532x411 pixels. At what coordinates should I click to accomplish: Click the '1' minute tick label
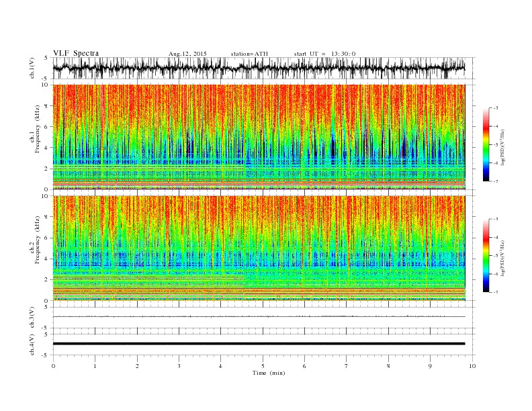click(95, 366)
